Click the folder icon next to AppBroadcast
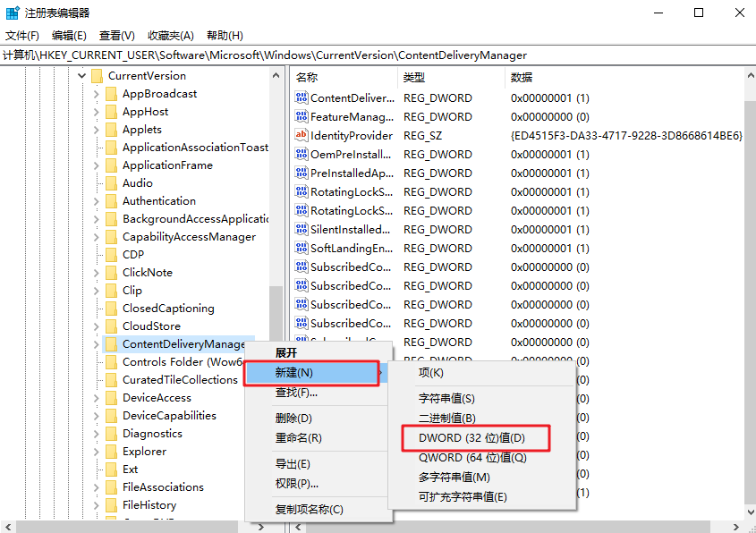 coord(111,94)
